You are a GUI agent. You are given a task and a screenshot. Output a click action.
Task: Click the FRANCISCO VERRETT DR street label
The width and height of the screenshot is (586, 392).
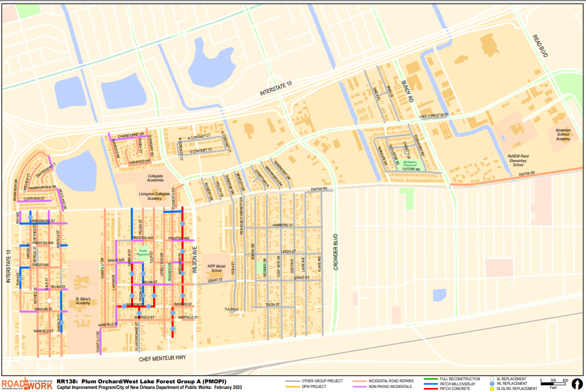(241, 216)
